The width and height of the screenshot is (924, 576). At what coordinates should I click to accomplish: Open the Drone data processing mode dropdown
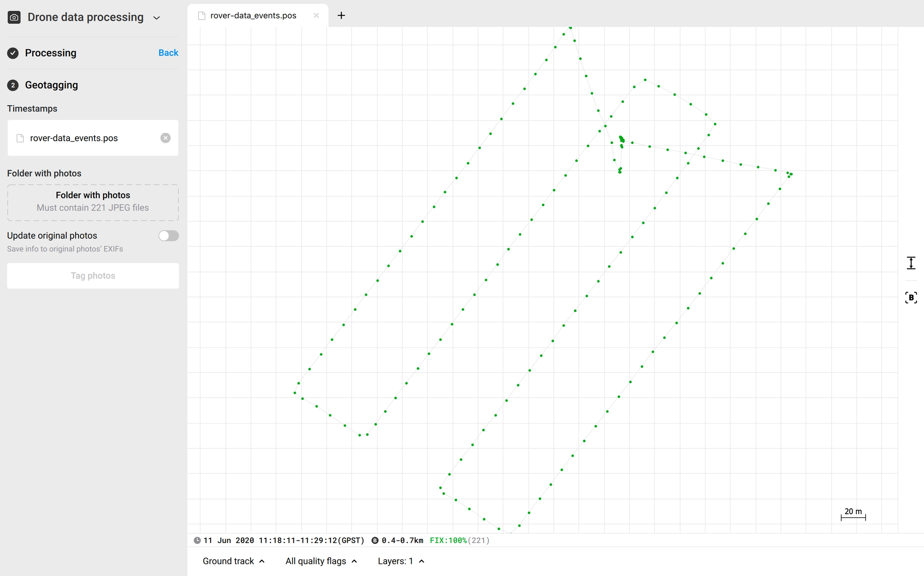click(157, 18)
